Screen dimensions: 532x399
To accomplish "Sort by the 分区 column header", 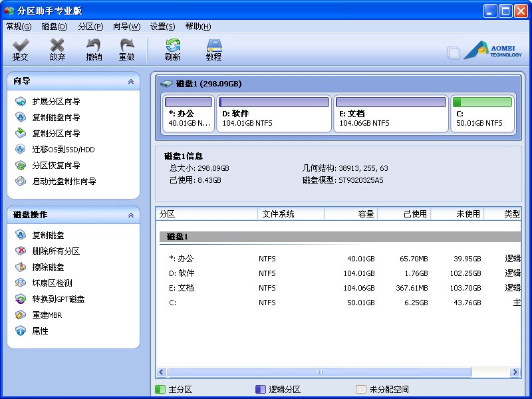I will 207,214.
